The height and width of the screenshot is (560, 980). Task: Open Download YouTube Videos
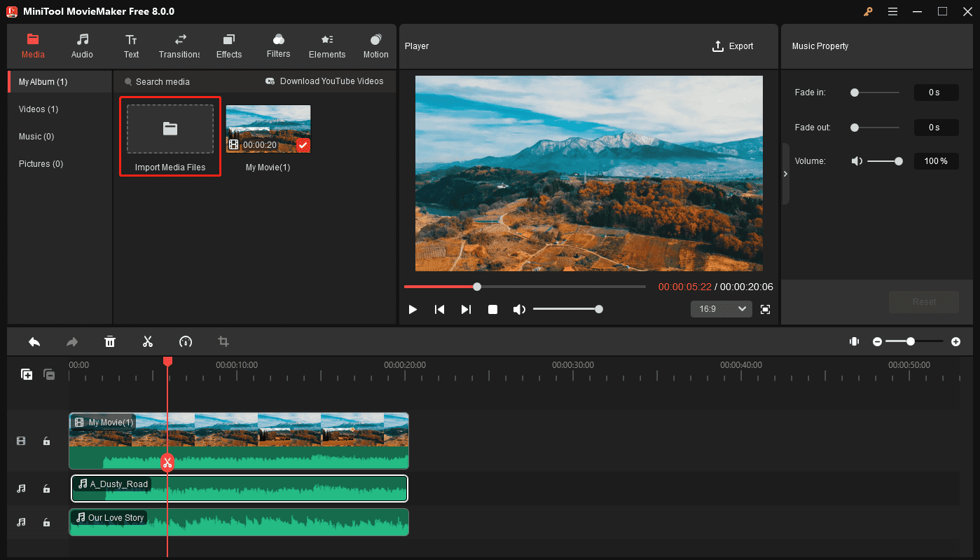324,81
